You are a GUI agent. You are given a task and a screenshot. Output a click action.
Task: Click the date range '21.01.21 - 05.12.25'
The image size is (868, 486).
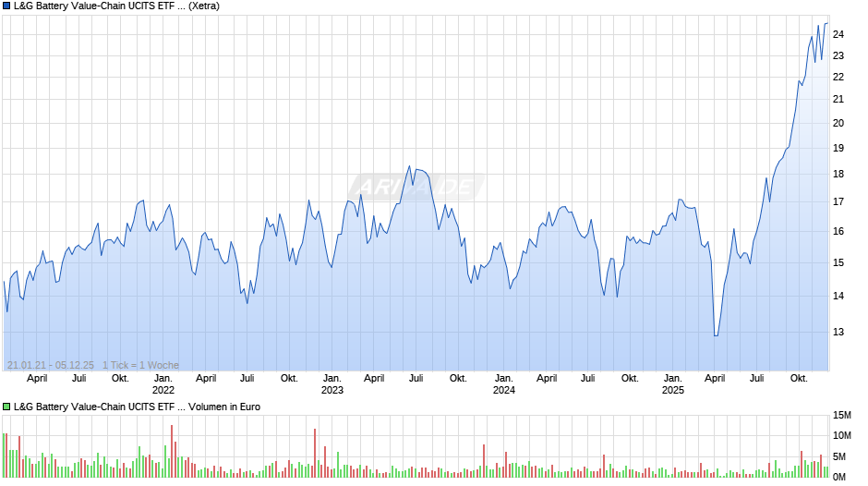pyautogui.click(x=51, y=365)
